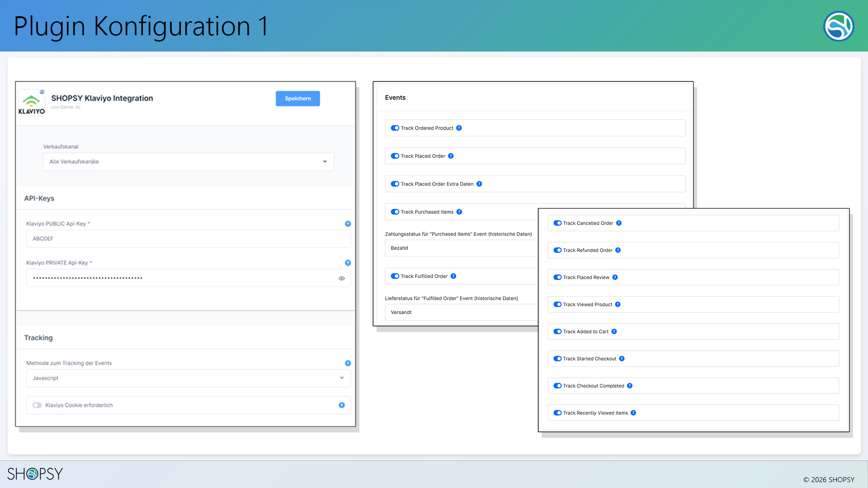868x488 pixels.
Task: Open help for Track Added to Cart
Action: coord(614,332)
